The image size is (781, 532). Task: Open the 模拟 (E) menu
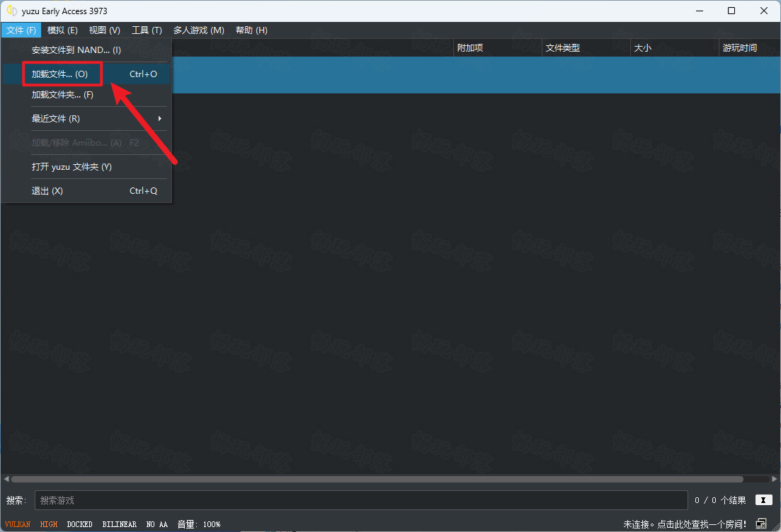point(62,30)
